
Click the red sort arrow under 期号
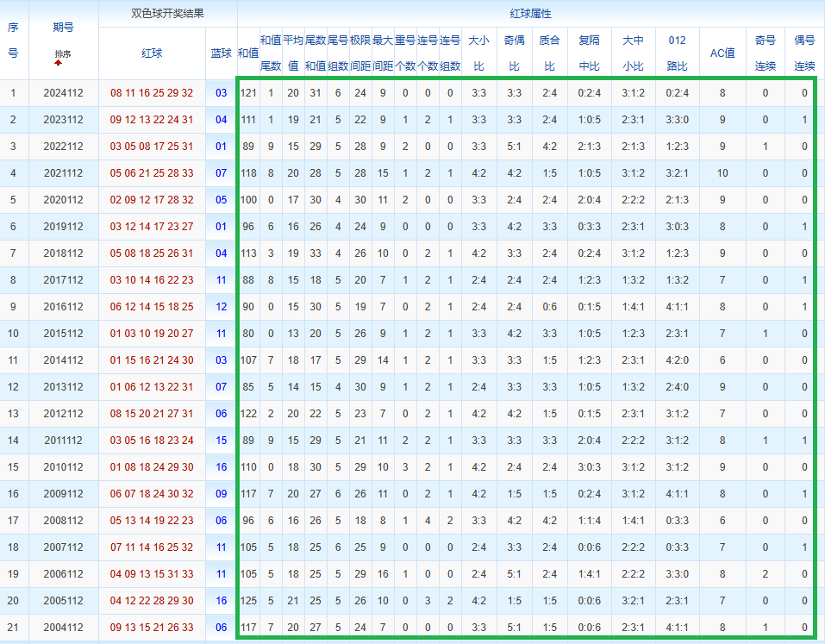pyautogui.click(x=58, y=63)
